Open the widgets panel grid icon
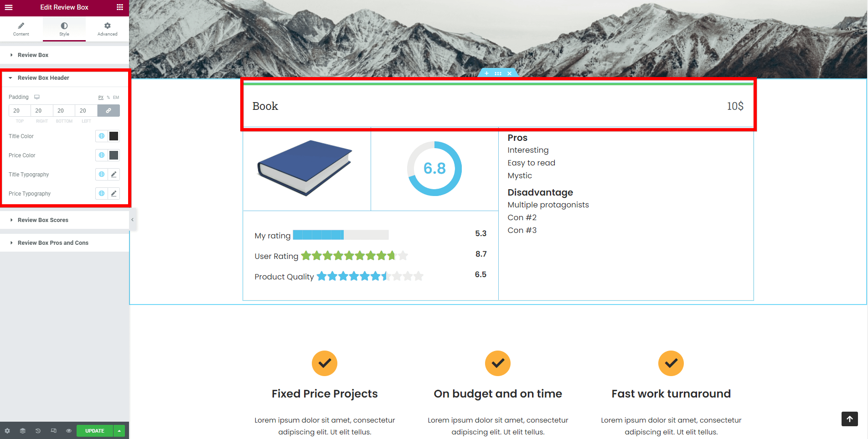Image resolution: width=868 pixels, height=439 pixels. click(120, 7)
